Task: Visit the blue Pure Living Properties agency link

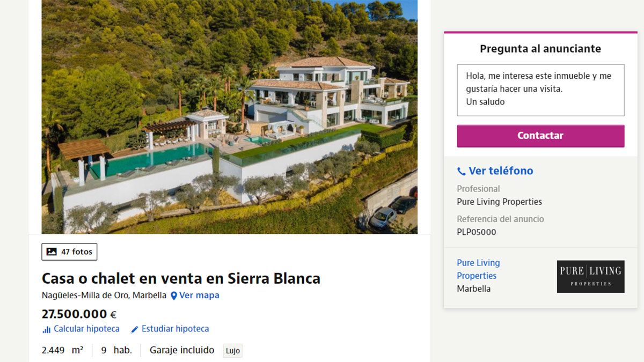Action: 478,269
